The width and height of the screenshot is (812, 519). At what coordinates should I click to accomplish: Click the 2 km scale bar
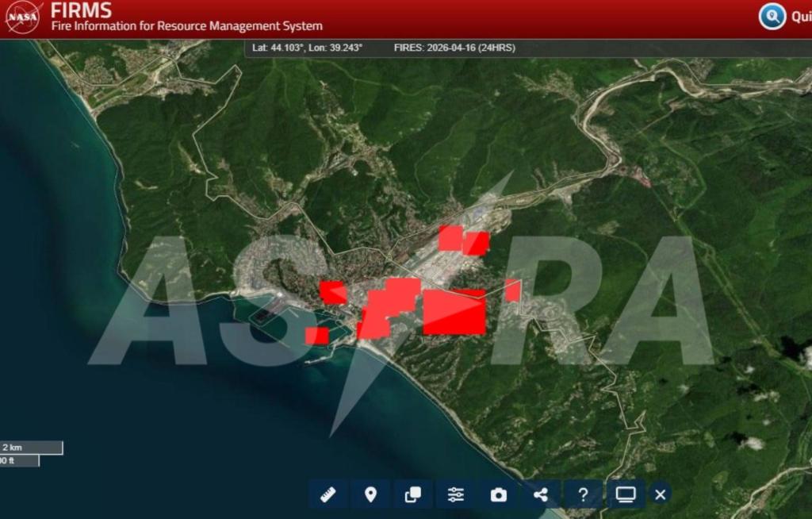30,448
